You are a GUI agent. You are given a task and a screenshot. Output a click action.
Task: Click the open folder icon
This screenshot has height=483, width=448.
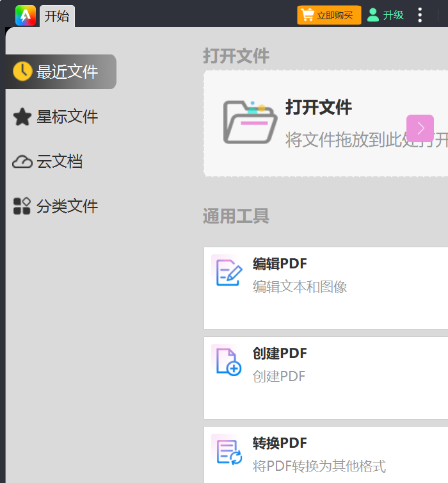[250, 122]
